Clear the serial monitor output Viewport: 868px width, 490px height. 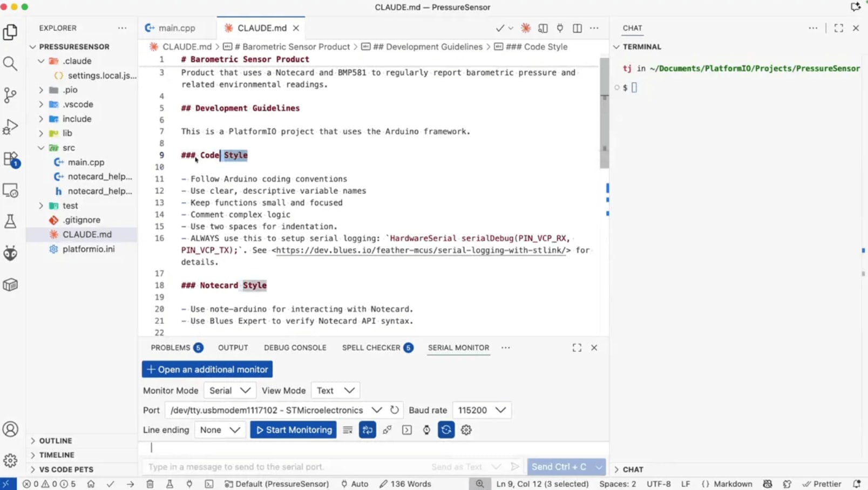pyautogui.click(x=348, y=430)
